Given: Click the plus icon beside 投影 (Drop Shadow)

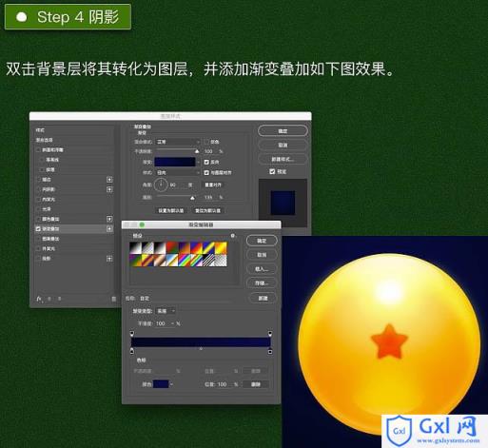Looking at the screenshot, I should point(109,259).
